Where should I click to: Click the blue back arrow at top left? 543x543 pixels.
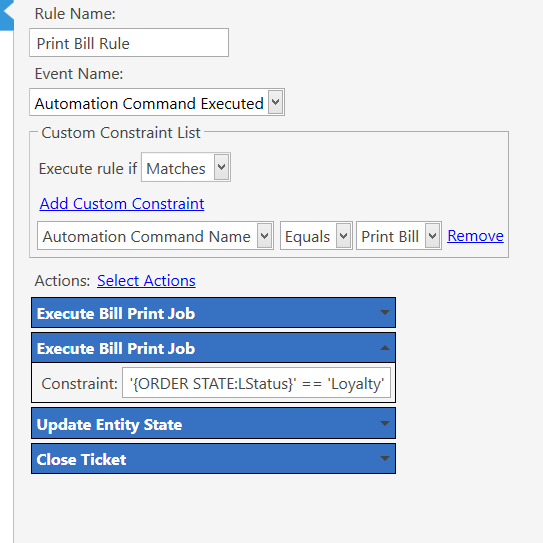pos(7,15)
